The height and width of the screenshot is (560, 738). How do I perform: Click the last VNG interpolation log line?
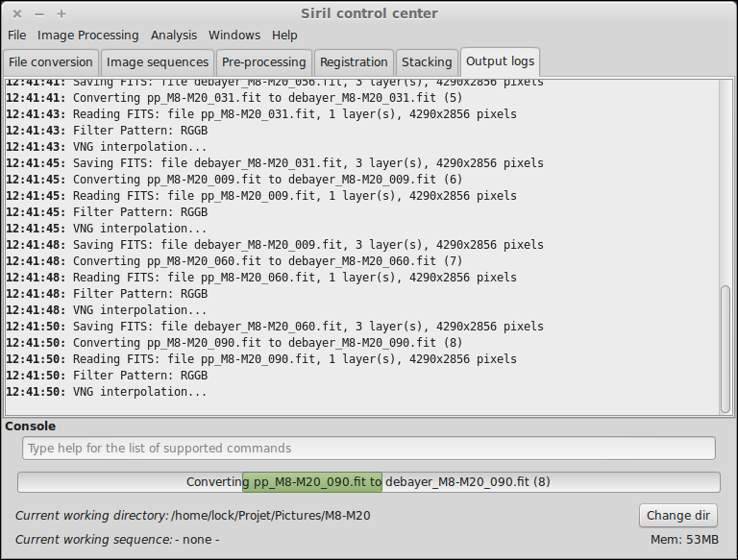[x=139, y=392]
